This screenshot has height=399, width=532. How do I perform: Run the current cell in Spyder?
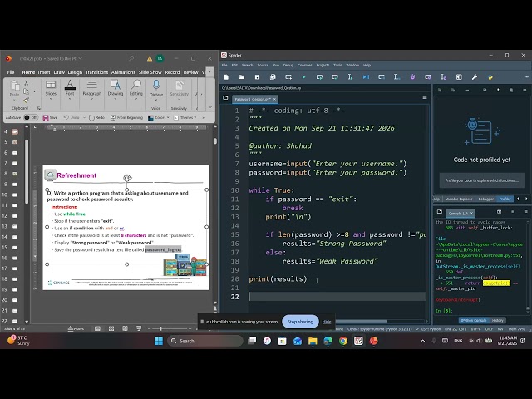319,77
